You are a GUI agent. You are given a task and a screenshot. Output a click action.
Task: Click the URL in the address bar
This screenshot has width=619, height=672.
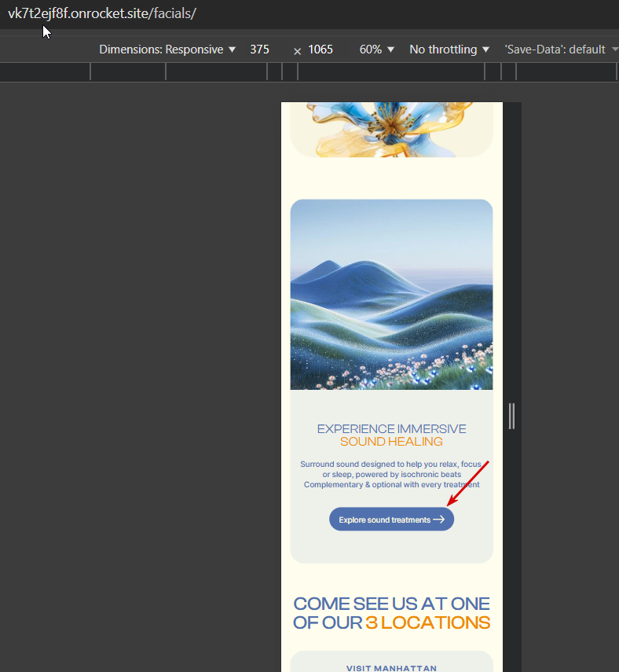click(x=102, y=13)
